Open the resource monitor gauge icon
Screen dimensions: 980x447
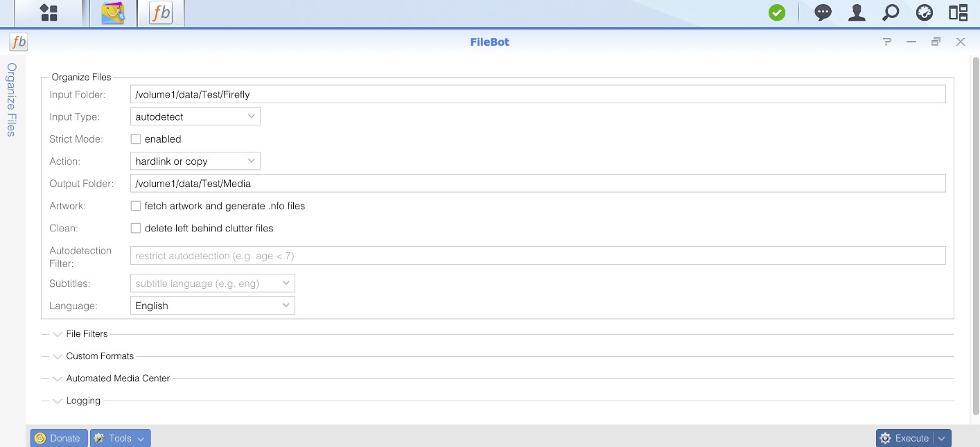pyautogui.click(x=924, y=13)
